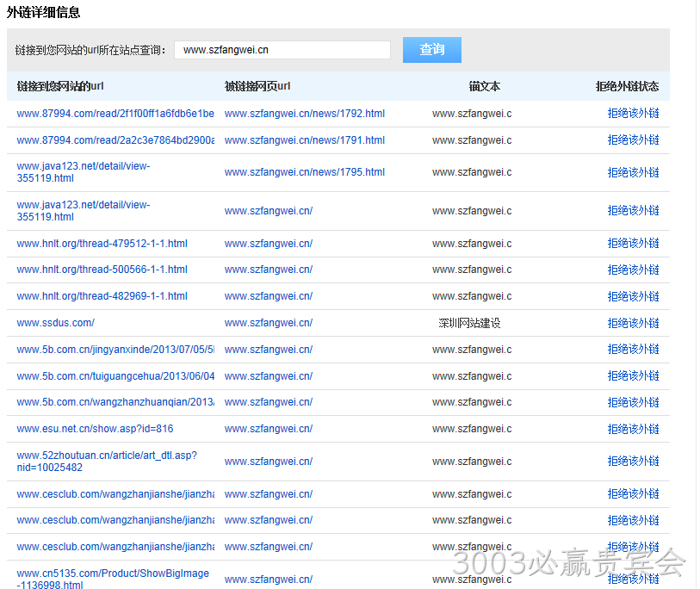This screenshot has width=700, height=589.
Task: Reject the 5b.com.cn/tuiguangcehua external link
Action: pos(633,376)
